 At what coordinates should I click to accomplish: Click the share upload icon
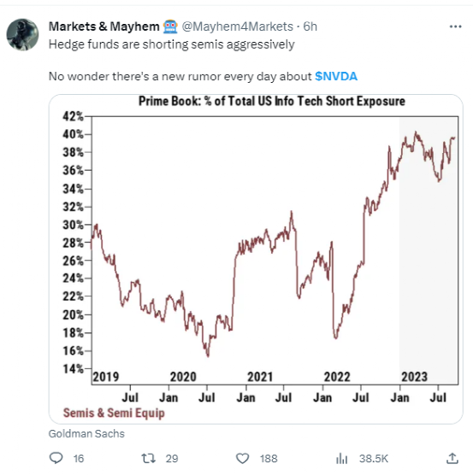coord(452,458)
